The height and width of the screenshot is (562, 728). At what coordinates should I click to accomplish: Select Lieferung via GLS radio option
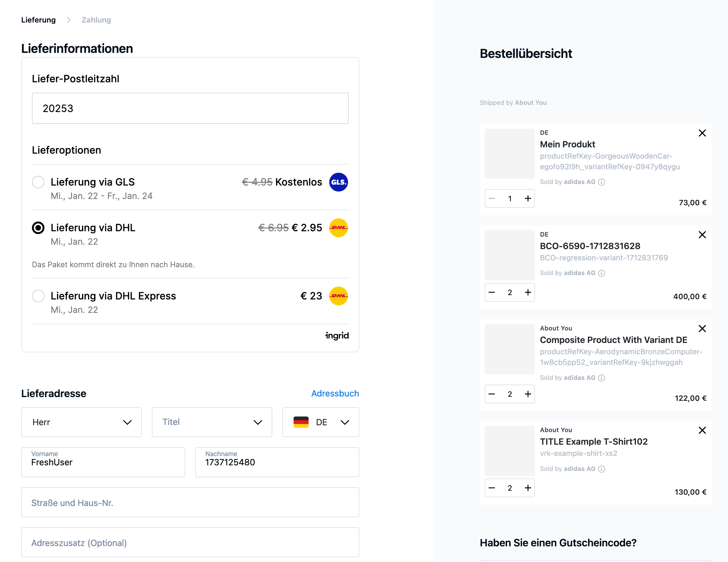coord(38,182)
